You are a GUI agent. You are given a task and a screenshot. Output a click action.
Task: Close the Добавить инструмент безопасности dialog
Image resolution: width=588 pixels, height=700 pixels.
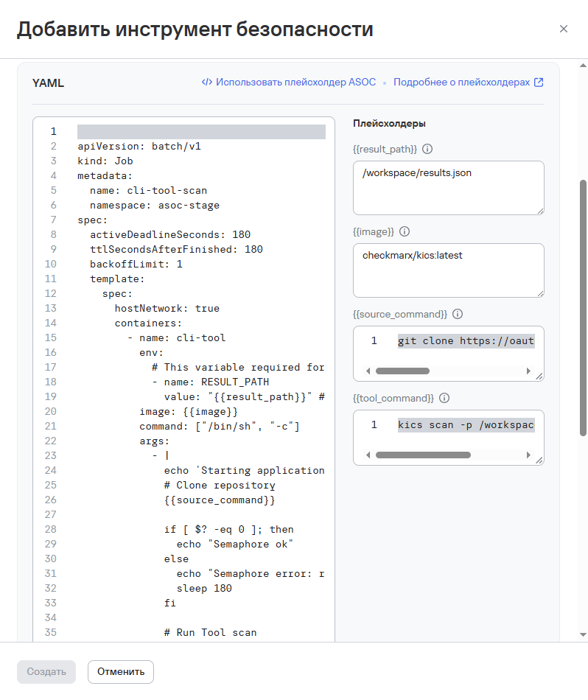pyautogui.click(x=564, y=29)
